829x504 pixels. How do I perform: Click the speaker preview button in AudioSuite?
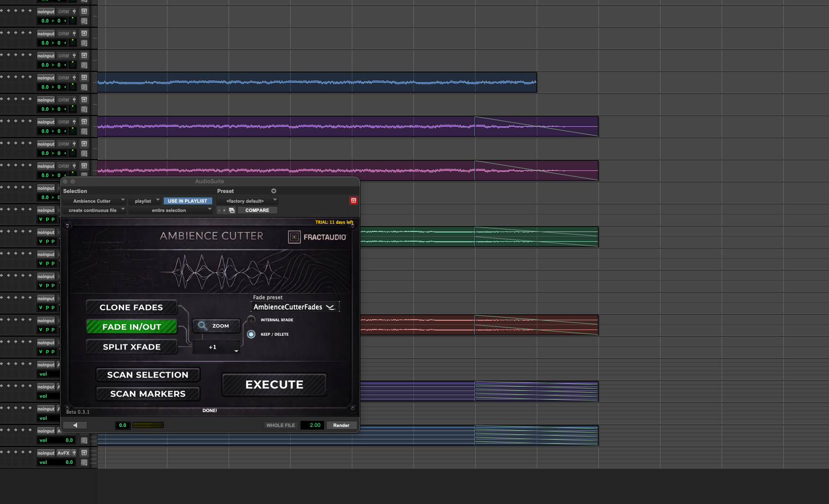click(x=75, y=425)
